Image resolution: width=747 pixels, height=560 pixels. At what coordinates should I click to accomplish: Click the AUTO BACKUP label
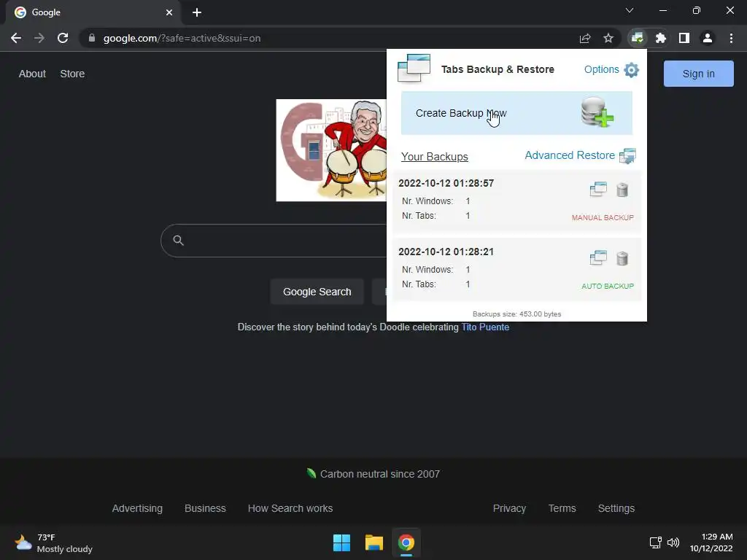[x=608, y=286]
